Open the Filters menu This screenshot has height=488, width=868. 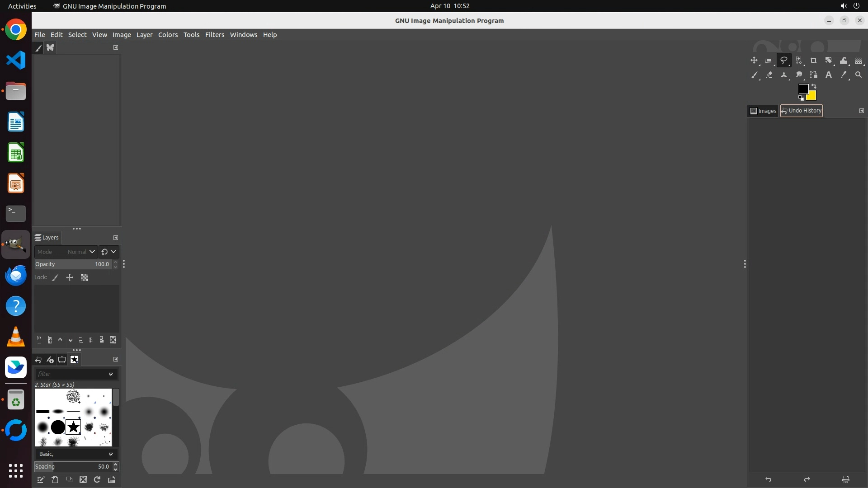click(214, 35)
